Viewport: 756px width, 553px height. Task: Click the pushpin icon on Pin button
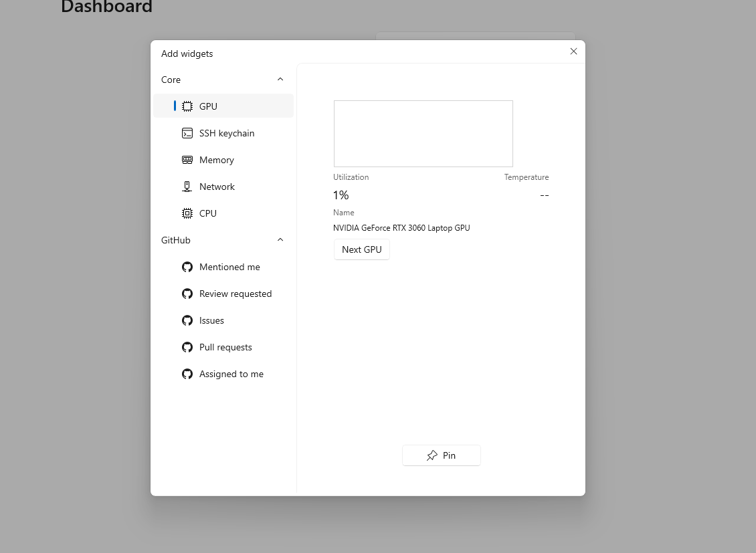tap(432, 455)
